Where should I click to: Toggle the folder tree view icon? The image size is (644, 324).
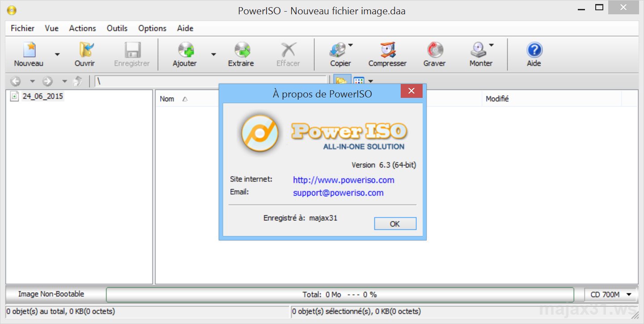[342, 81]
